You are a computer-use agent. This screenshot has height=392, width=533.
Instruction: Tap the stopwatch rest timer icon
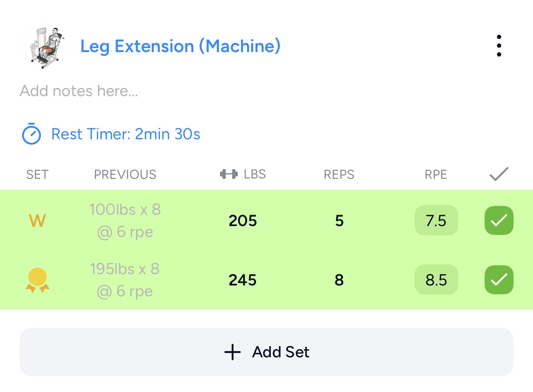[31, 134]
